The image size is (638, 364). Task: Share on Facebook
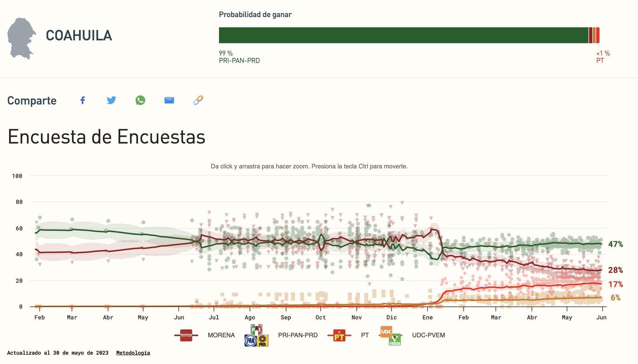(83, 100)
